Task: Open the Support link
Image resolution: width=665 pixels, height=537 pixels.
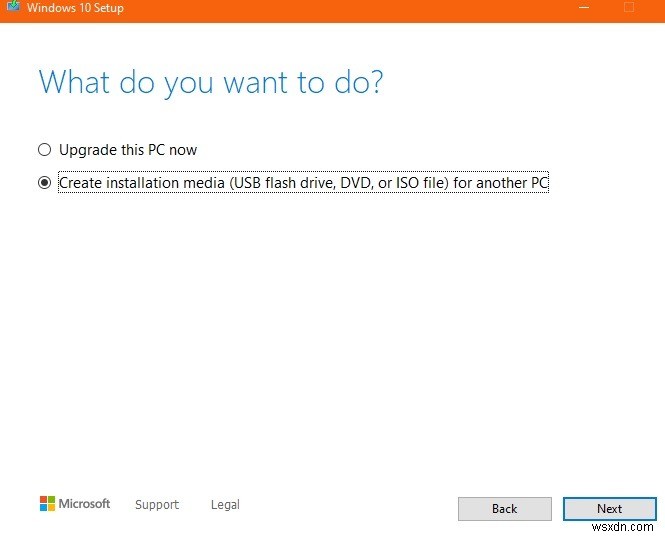Action: point(157,504)
